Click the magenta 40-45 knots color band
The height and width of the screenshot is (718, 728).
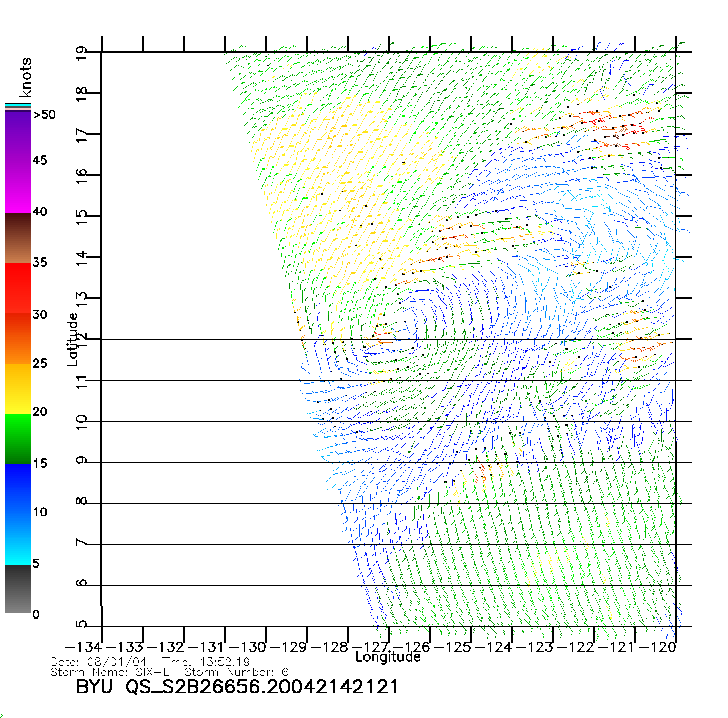[x=18, y=187]
